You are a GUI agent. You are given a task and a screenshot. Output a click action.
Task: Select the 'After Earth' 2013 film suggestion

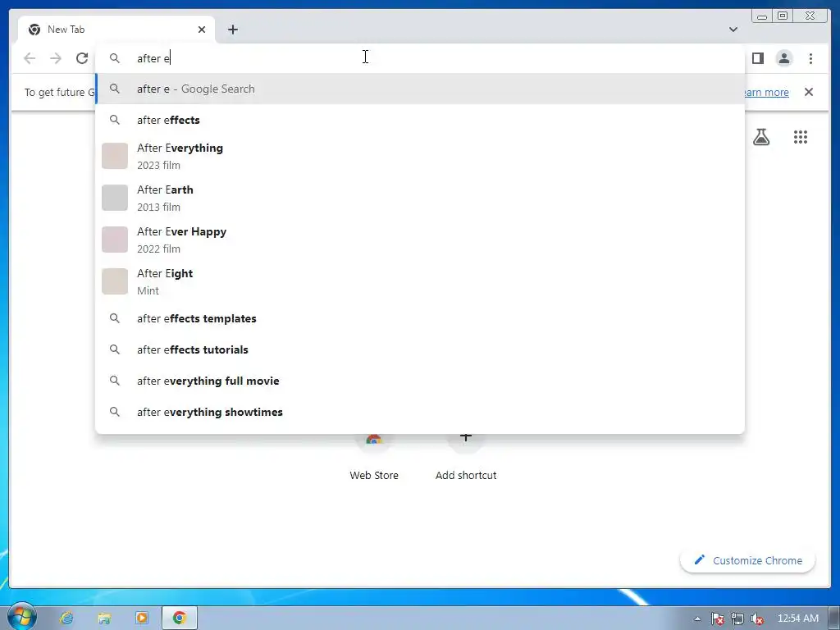[420, 199]
